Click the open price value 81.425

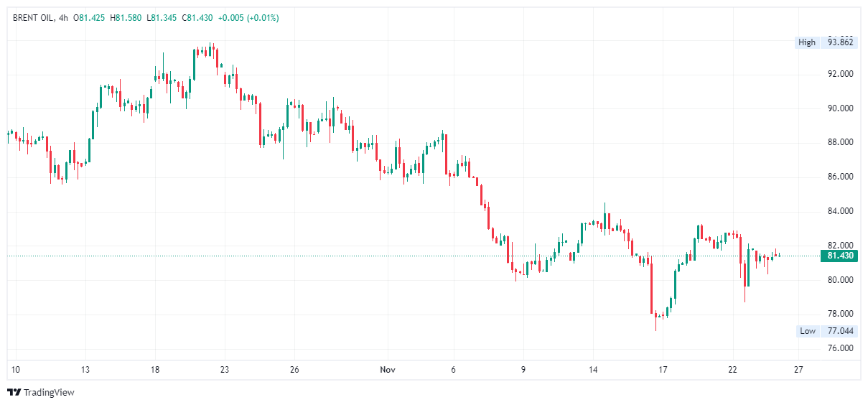pyautogui.click(x=90, y=17)
